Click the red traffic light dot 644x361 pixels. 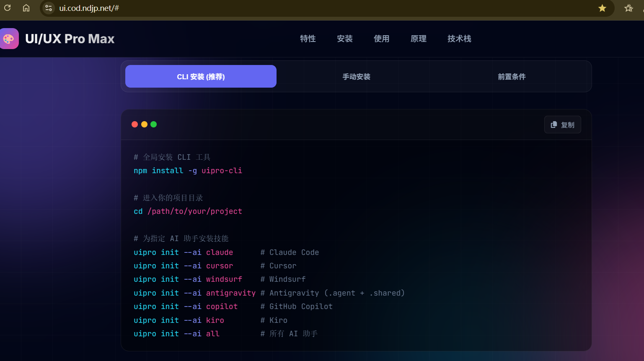point(134,124)
